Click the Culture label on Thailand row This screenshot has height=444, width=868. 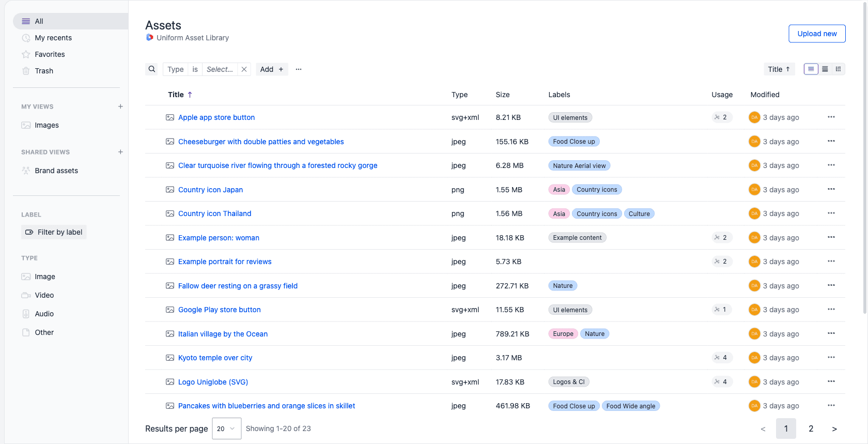[639, 214]
